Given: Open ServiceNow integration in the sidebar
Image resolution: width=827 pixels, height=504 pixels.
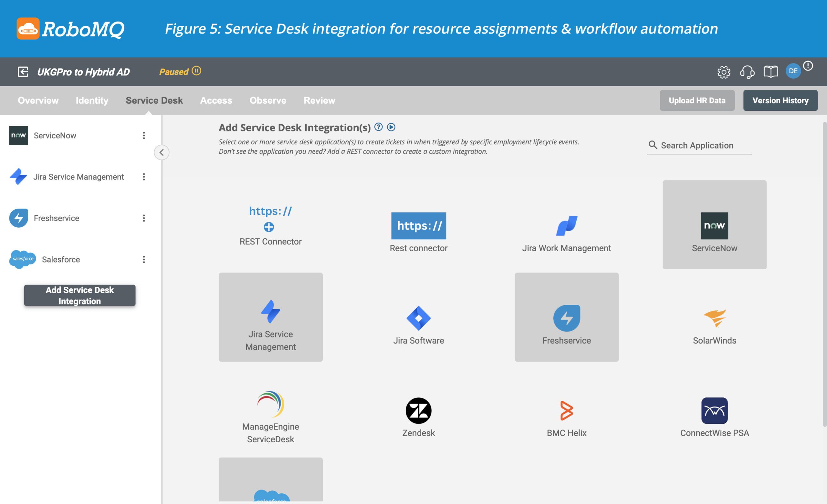Looking at the screenshot, I should pos(55,135).
